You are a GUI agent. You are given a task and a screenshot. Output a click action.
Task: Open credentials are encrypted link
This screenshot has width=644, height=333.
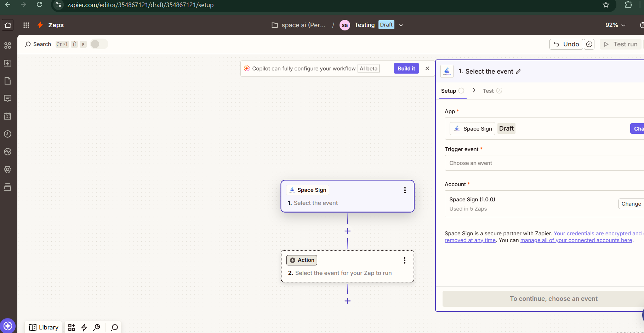tap(599, 234)
